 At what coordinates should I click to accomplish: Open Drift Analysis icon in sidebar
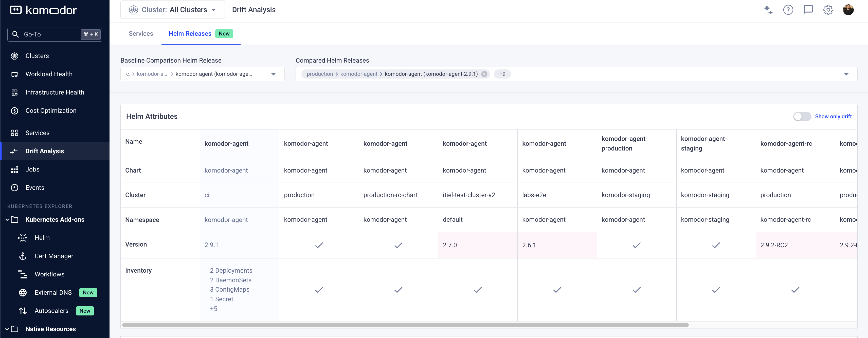click(x=14, y=151)
